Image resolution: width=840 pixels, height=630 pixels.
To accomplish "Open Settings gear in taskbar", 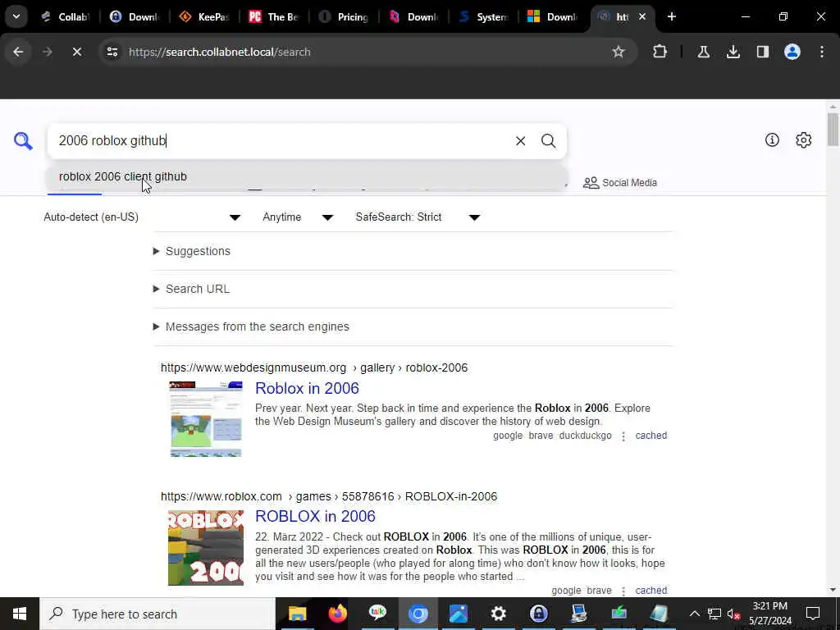I will tap(498, 614).
